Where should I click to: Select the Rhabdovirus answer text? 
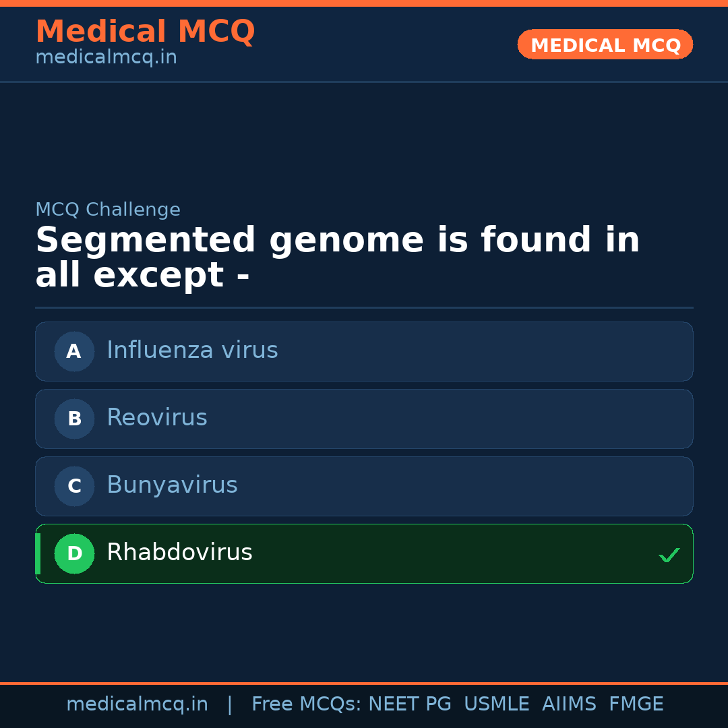(179, 553)
